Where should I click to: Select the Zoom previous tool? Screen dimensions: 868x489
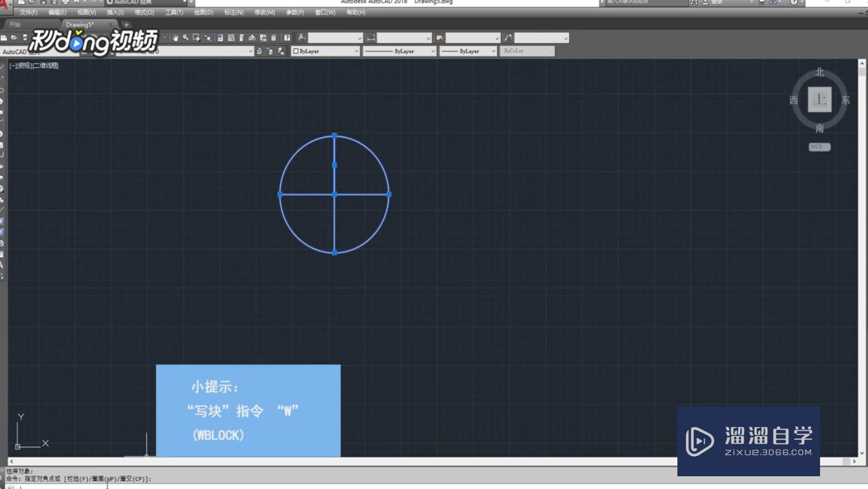click(x=208, y=38)
